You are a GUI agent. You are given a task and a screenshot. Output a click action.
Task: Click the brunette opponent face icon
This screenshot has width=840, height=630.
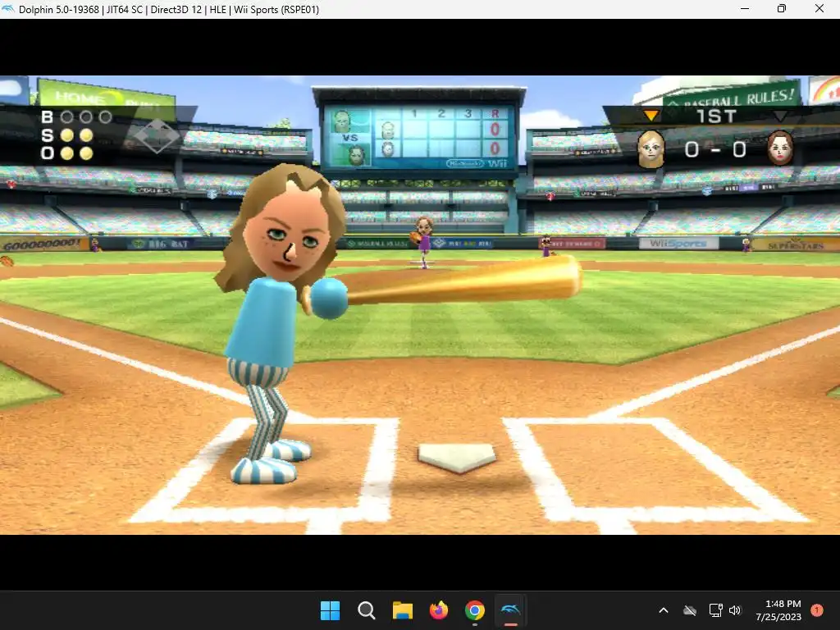point(780,148)
